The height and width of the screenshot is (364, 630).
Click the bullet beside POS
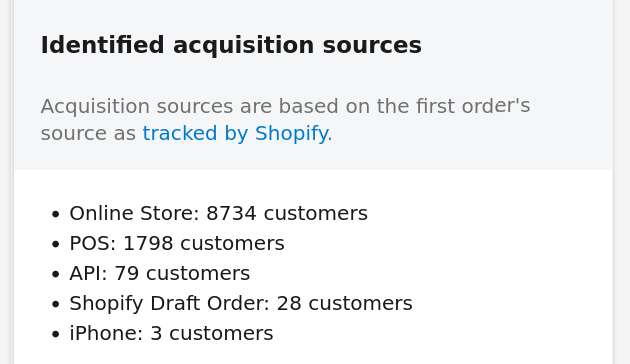point(56,244)
